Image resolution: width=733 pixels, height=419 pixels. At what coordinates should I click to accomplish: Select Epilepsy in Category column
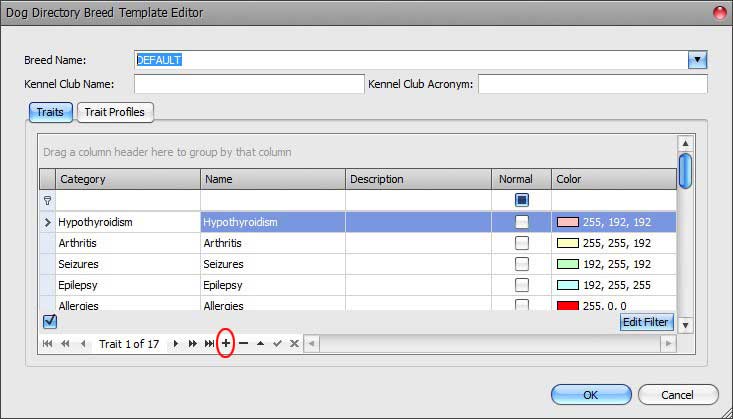click(128, 285)
